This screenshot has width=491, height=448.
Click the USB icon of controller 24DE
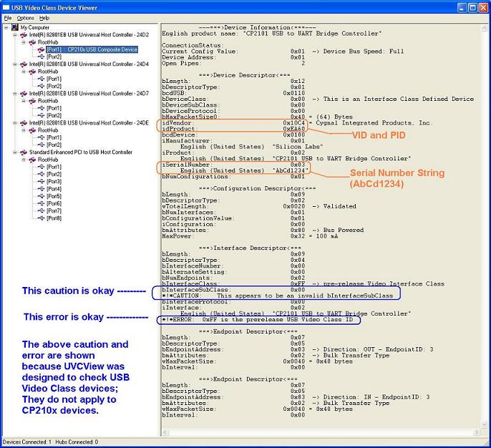pos(24,123)
